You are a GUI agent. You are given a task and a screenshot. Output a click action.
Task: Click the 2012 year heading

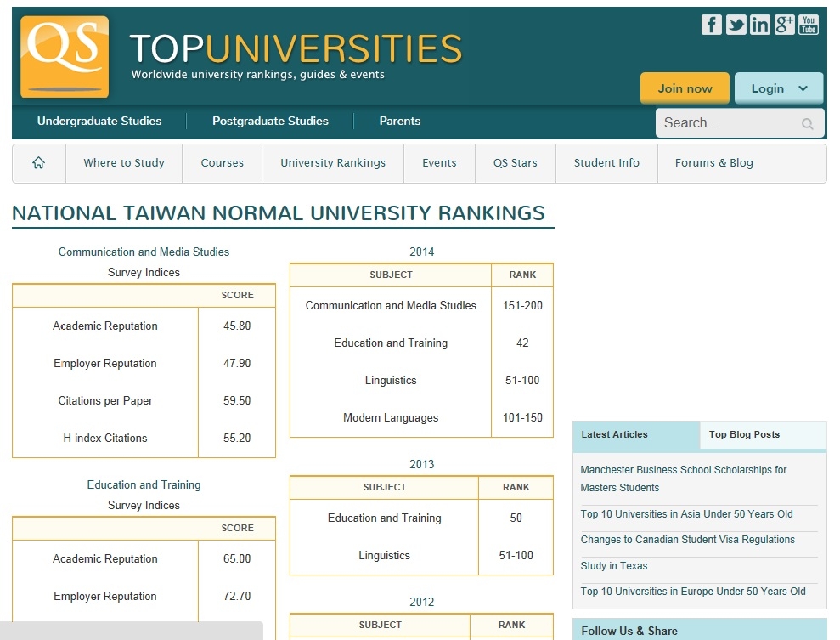[421, 603]
